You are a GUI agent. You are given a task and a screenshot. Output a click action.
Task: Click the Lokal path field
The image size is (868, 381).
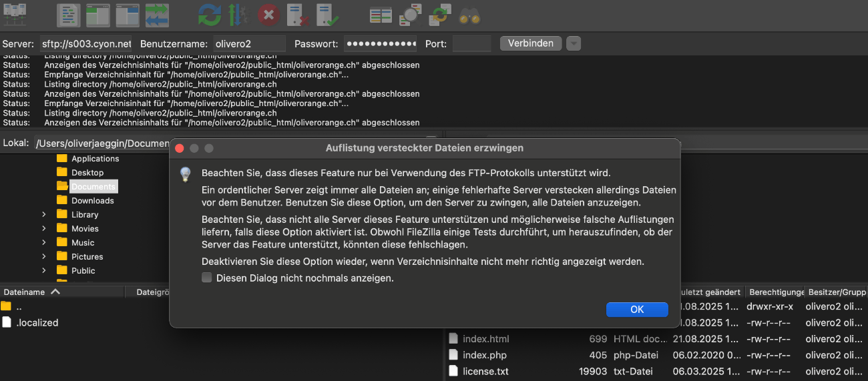[x=101, y=143]
